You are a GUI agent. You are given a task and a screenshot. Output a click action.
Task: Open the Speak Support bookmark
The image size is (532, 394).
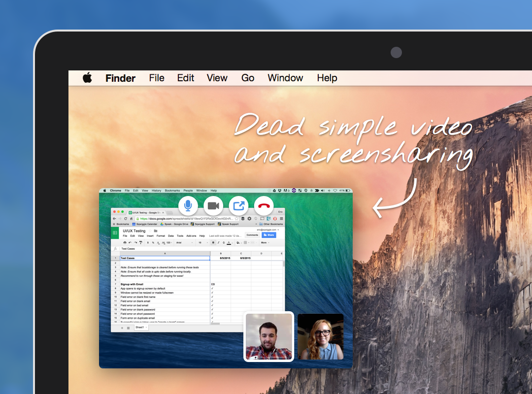[x=229, y=224]
